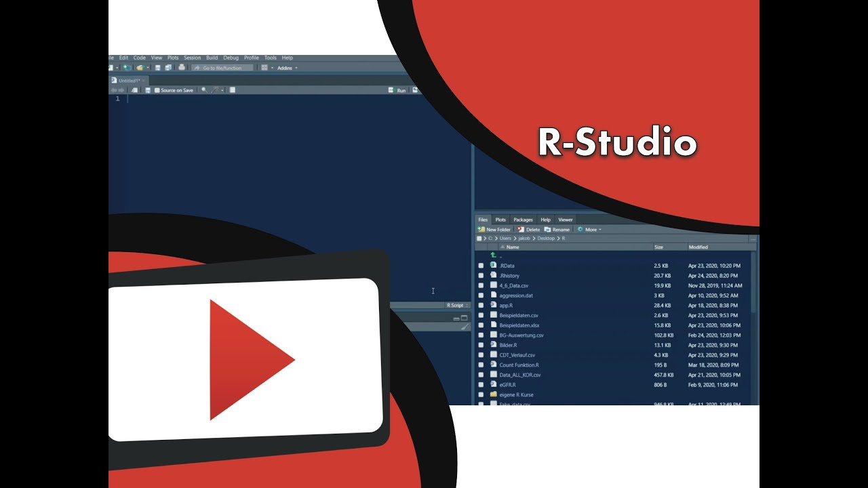Open the R Script file type selector

tap(458, 306)
